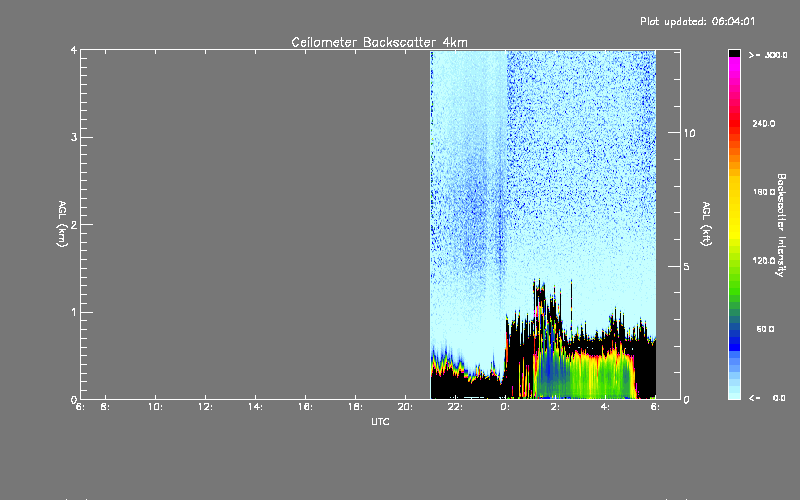
Task: Click the "18:" UTC time tick
Action: [x=355, y=407]
